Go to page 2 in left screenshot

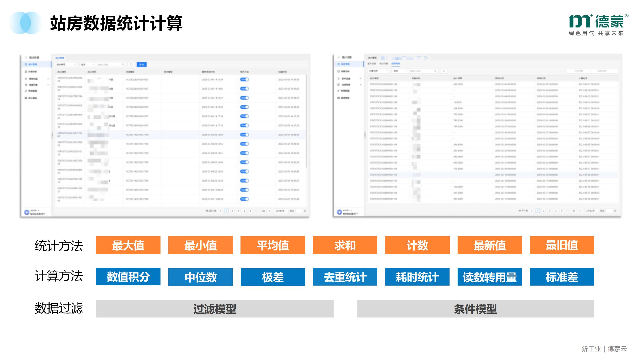tap(232, 211)
